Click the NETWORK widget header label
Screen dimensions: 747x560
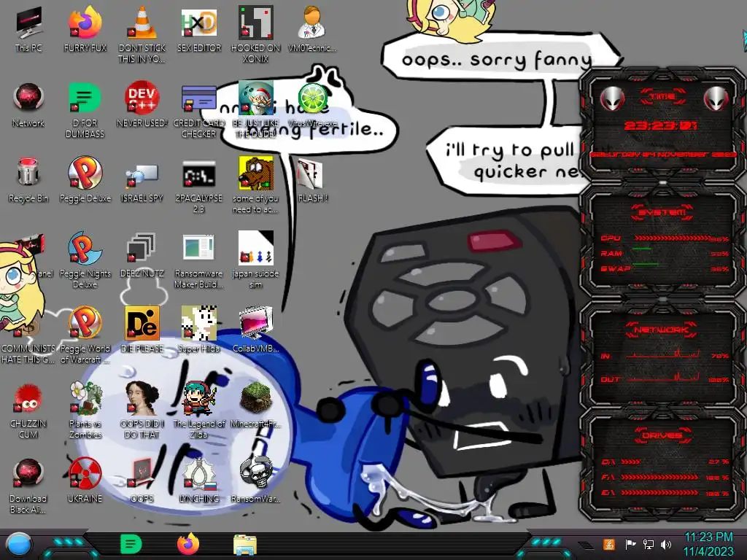661,329
